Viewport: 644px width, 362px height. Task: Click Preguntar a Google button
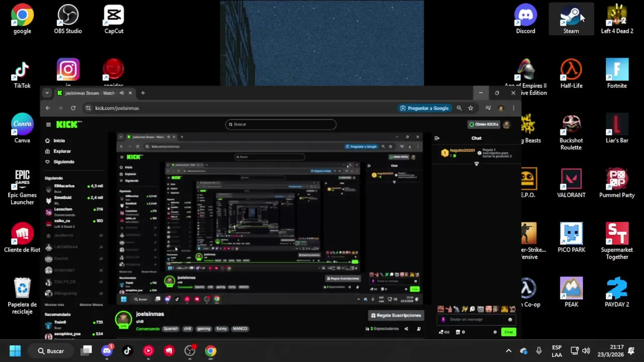click(425, 108)
